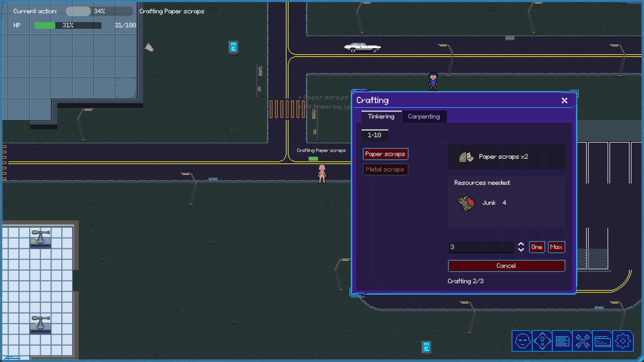This screenshot has height=362, width=644.
Task: Open the journal text page icon
Action: (562, 341)
